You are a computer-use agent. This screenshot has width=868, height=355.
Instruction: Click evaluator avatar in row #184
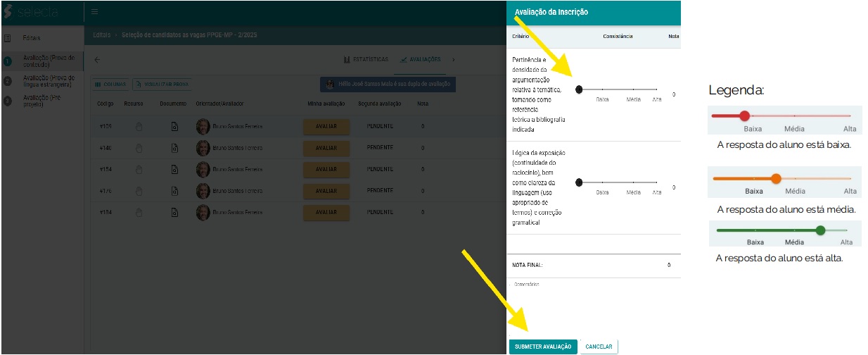(x=203, y=213)
